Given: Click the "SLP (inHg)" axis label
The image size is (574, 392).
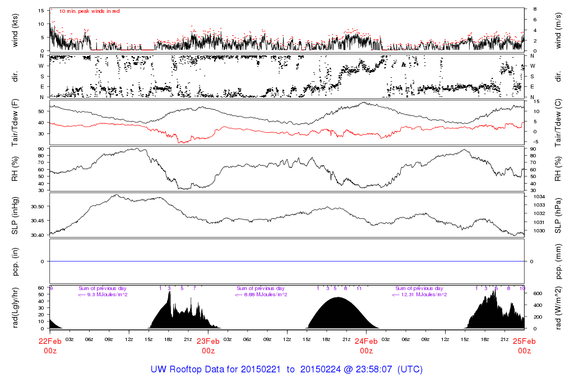Looking at the screenshot, I should point(15,216).
